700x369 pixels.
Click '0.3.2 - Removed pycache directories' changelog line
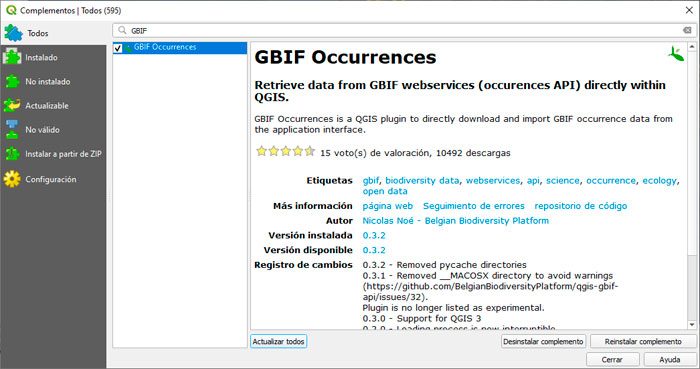coord(444,265)
